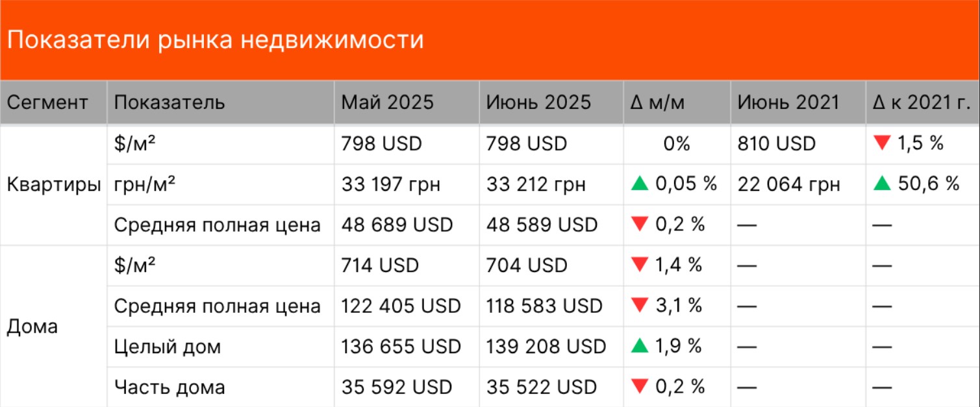Select the Δ к 2021 г. header
The height and width of the screenshot is (407, 980).
click(922, 103)
